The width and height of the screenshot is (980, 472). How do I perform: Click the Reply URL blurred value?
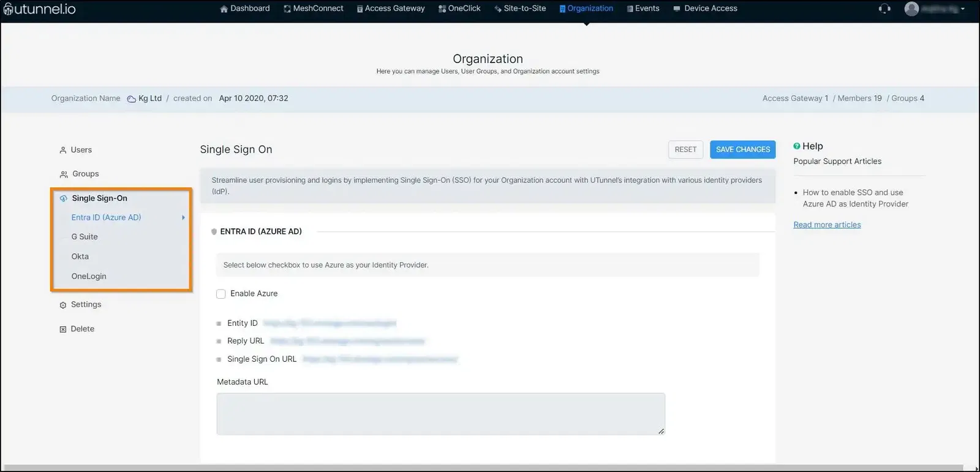coord(347,341)
